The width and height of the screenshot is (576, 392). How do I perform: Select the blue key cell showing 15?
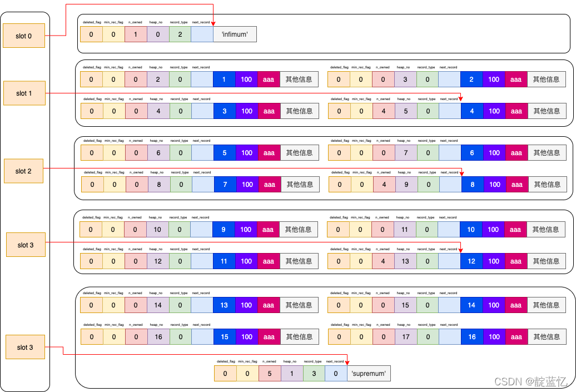225,336
